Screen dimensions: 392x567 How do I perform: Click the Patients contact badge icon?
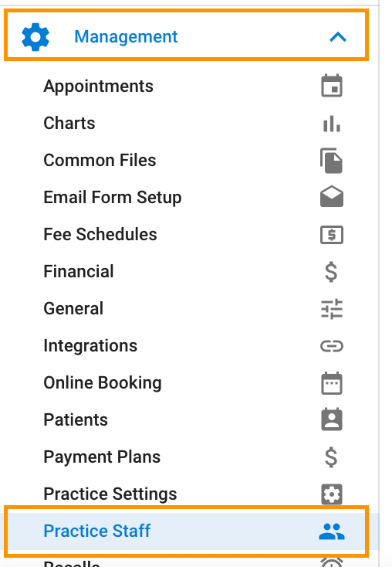click(x=332, y=419)
